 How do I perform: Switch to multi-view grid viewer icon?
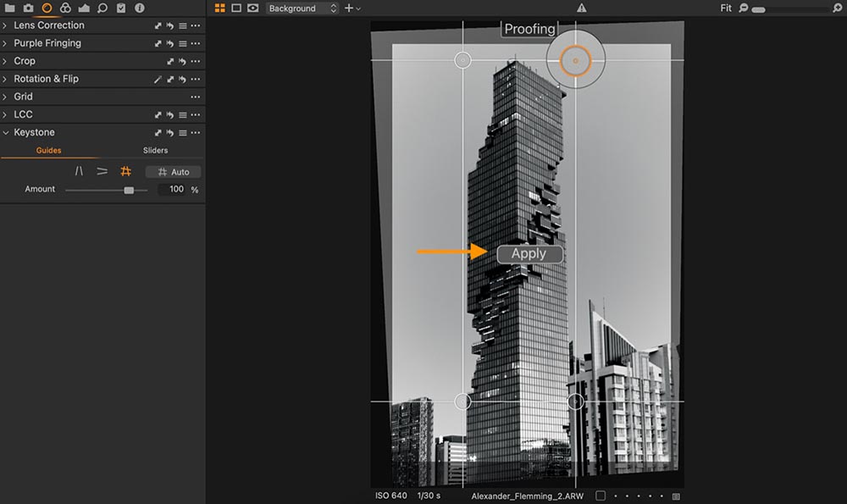(220, 8)
